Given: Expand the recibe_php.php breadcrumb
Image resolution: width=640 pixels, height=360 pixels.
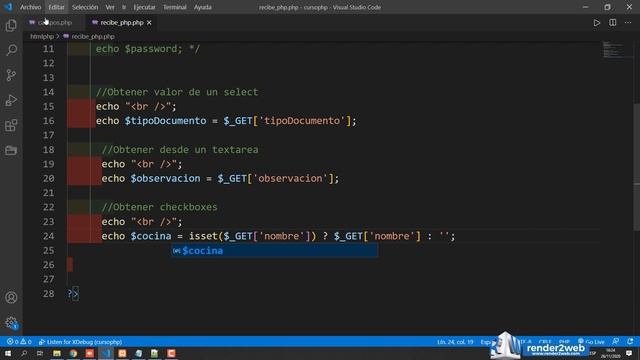Looking at the screenshot, I should pyautogui.click(x=89, y=37).
